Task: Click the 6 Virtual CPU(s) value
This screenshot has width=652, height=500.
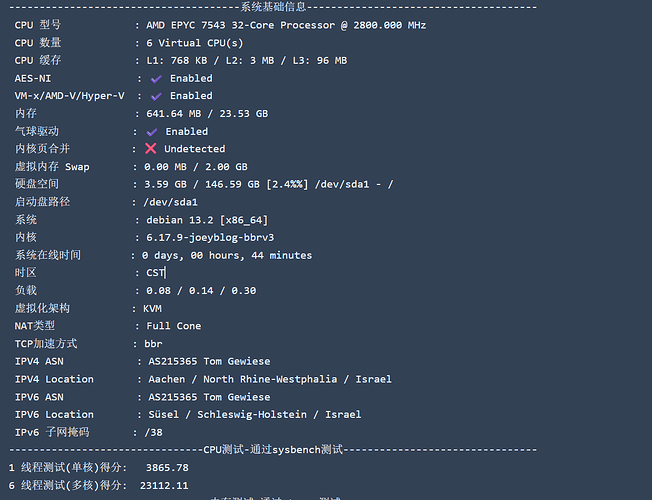Action: point(195,43)
